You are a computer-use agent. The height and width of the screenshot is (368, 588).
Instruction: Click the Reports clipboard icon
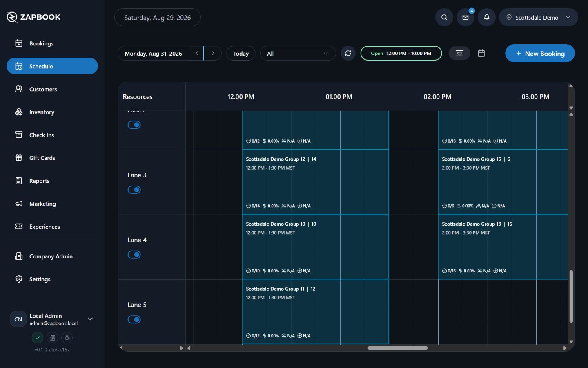19,181
